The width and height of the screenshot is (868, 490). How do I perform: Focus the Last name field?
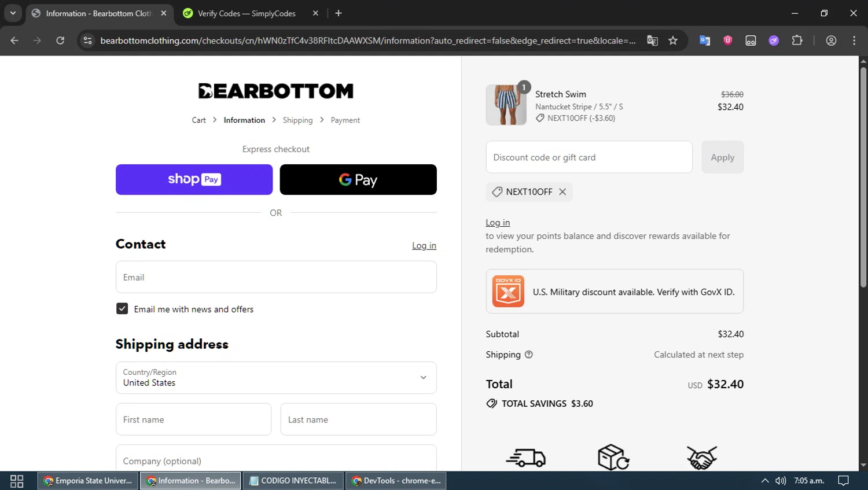(x=358, y=419)
